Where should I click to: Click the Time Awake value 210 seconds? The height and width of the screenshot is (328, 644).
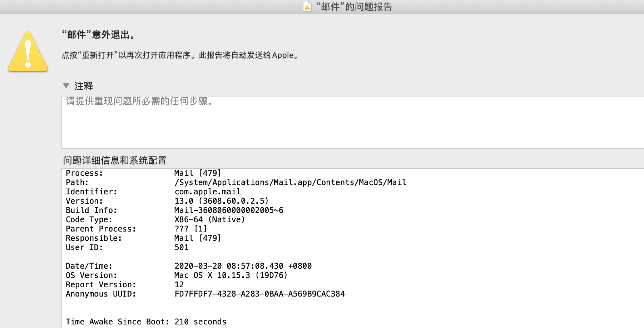coord(200,322)
